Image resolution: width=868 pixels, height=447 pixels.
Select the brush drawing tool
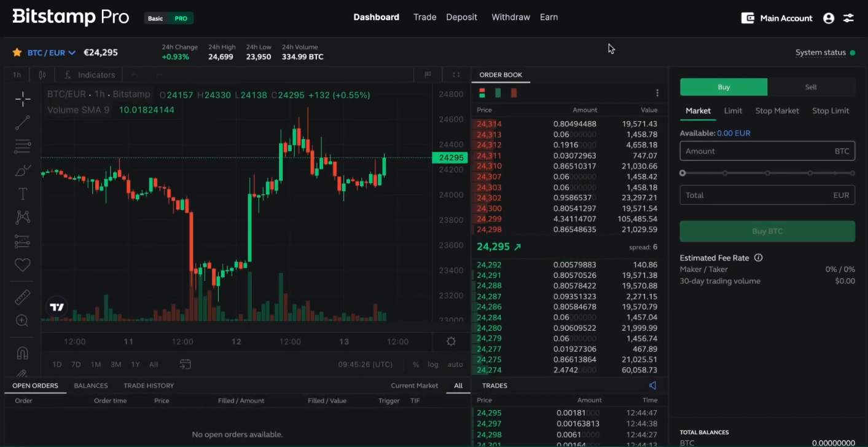23,170
